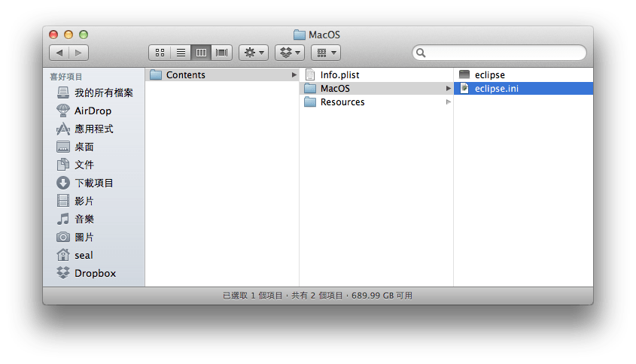Open AirDrop from the sidebar

click(92, 111)
